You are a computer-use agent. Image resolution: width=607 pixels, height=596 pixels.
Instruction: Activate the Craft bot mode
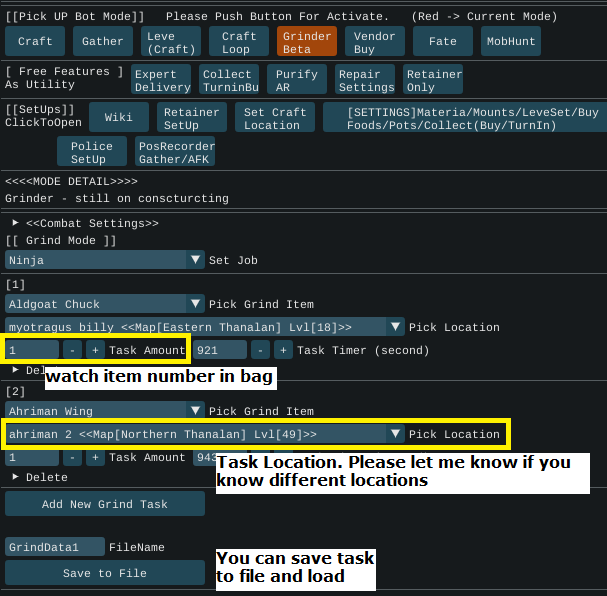[35, 41]
